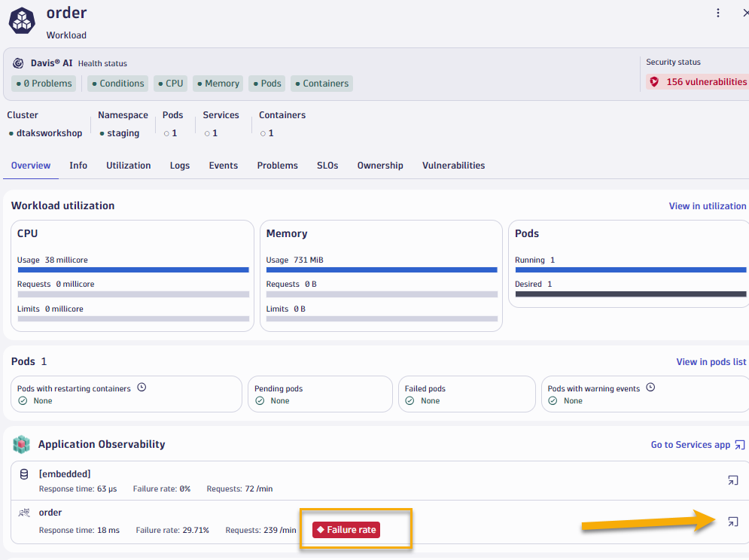Screen dimensions: 749x560
Task: Click the red Failure rate badge
Action: (346, 530)
